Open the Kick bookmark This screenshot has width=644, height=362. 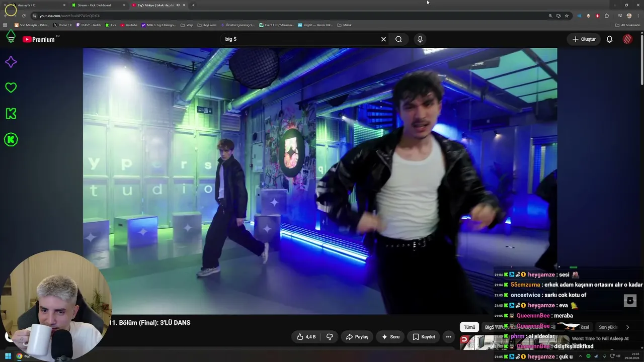111,25
